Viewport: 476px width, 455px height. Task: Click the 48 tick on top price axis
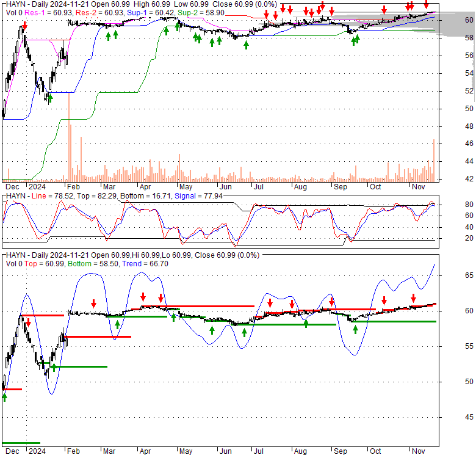(x=469, y=126)
